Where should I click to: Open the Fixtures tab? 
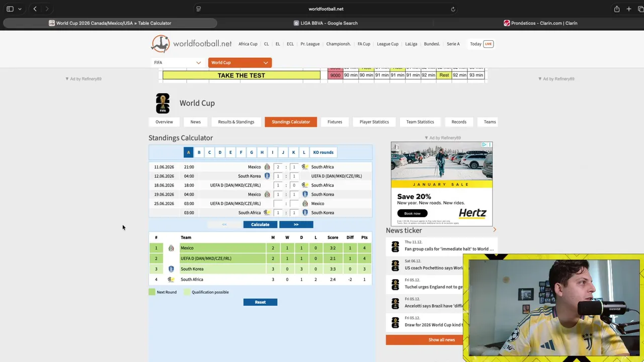[335, 122]
